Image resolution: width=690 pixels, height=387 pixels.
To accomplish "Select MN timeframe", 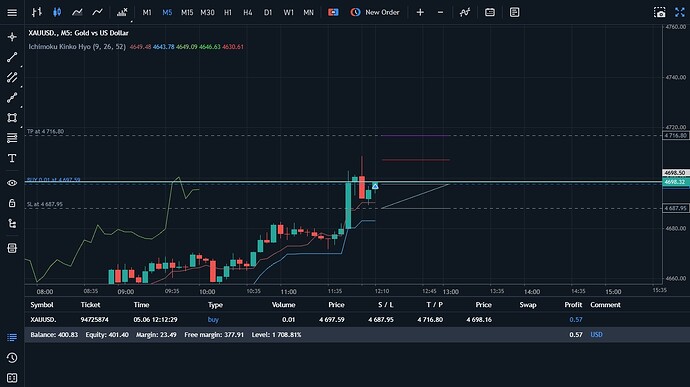I will (308, 12).
